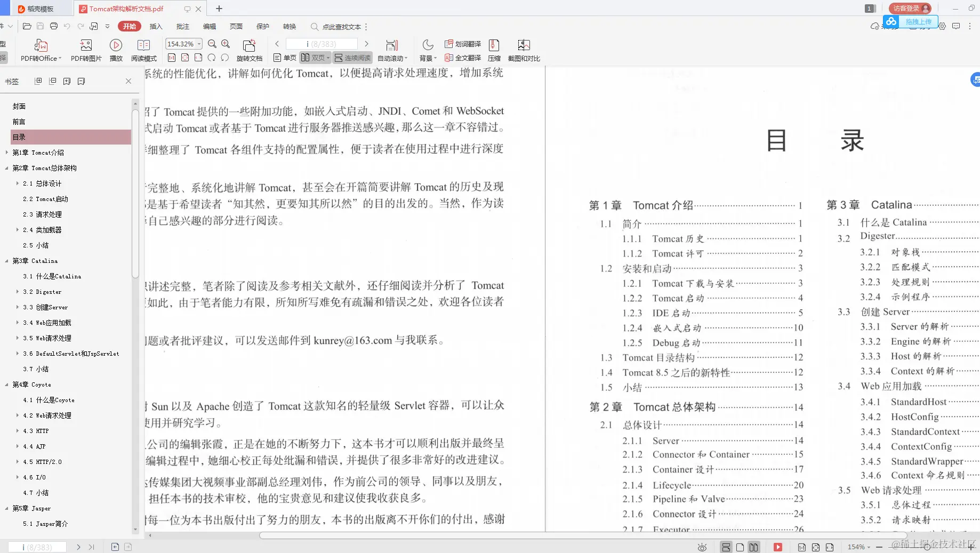Click the open file folder icon

tap(27, 26)
